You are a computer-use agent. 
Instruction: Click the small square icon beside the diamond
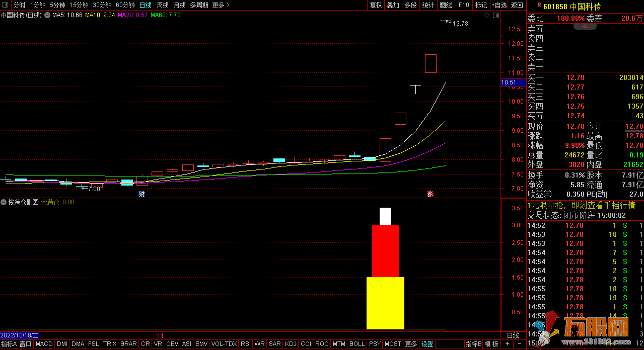[x=496, y=16]
